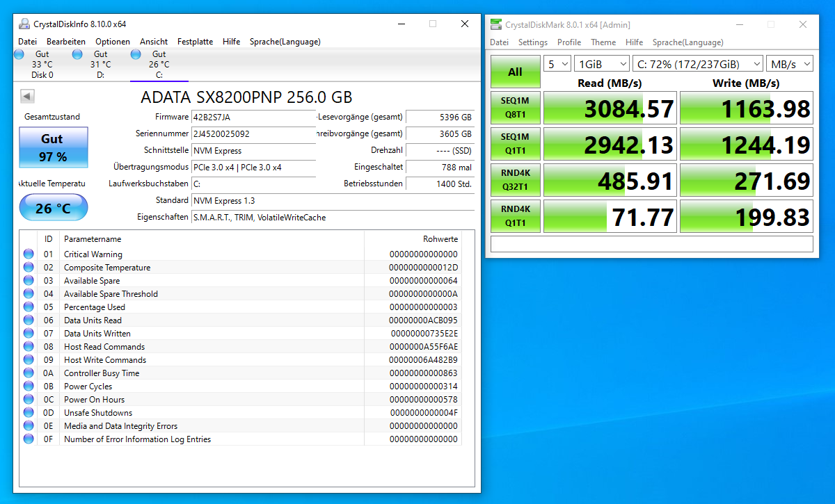Screen dimensions: 835x504
Task: Click RND4K Q1T1 read result 71.77
Action: coord(609,217)
